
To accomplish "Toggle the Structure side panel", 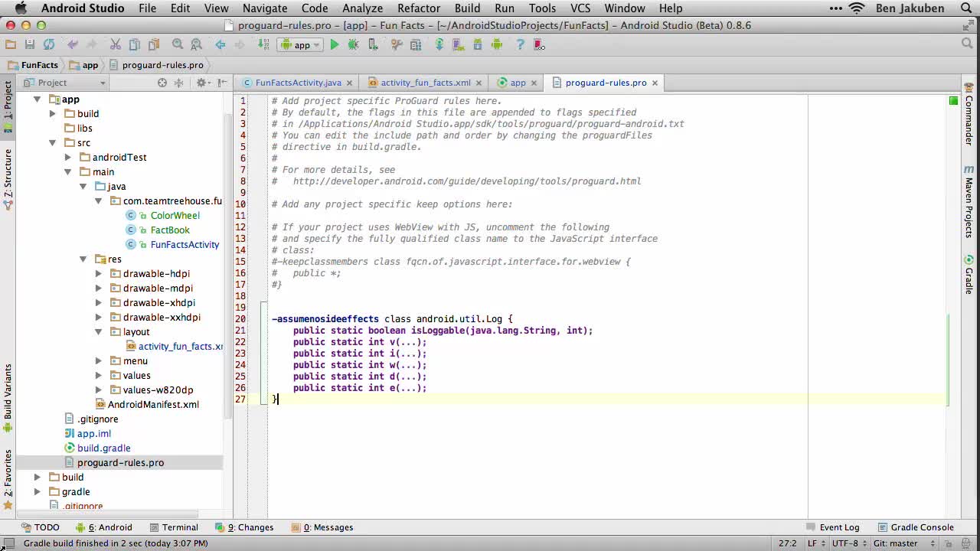I will [8, 179].
